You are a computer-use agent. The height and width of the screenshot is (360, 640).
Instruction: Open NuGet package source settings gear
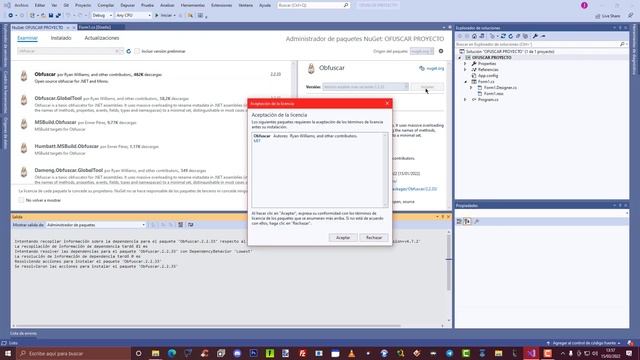point(441,51)
